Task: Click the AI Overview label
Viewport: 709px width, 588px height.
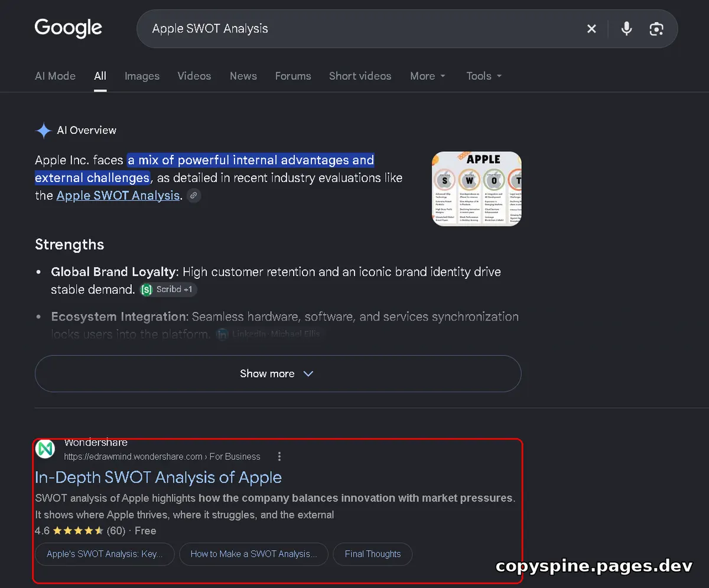Action: click(87, 131)
